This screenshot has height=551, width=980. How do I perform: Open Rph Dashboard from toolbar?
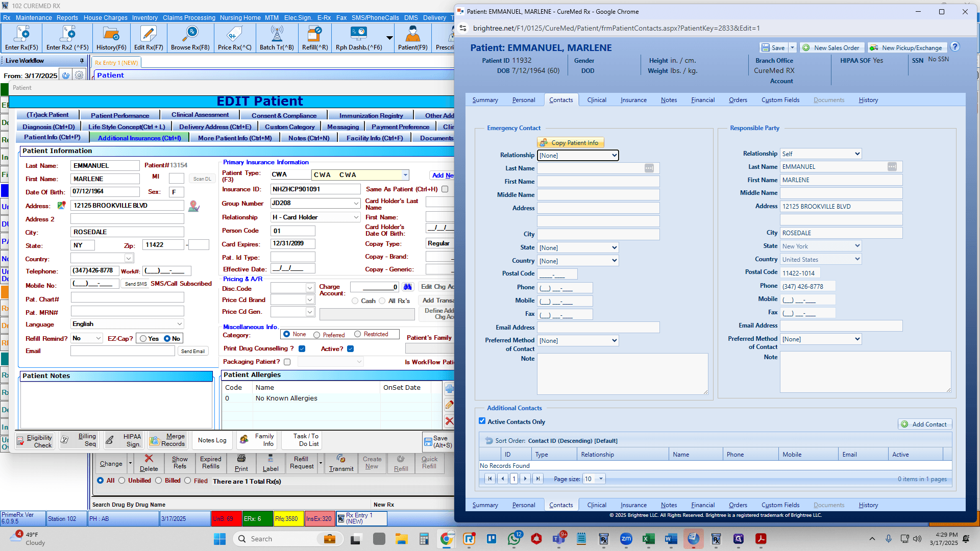pyautogui.click(x=359, y=38)
